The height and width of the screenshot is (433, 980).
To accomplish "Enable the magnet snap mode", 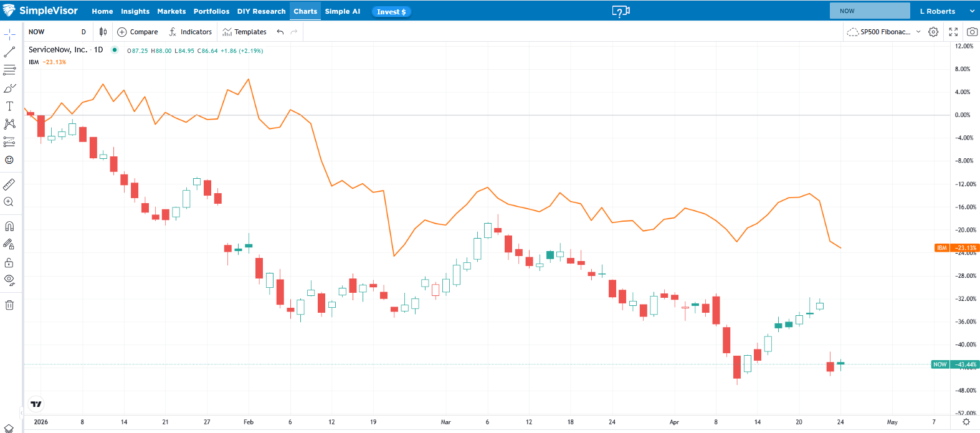I will 9,226.
